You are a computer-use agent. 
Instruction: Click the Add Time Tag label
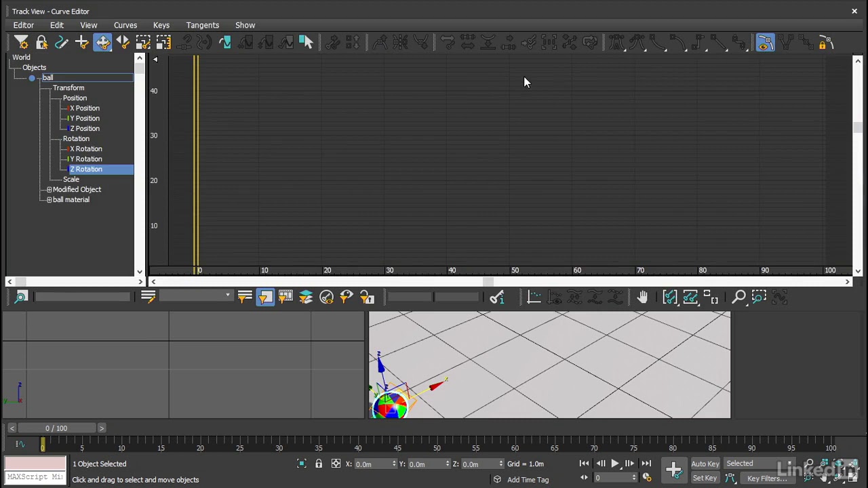528,480
